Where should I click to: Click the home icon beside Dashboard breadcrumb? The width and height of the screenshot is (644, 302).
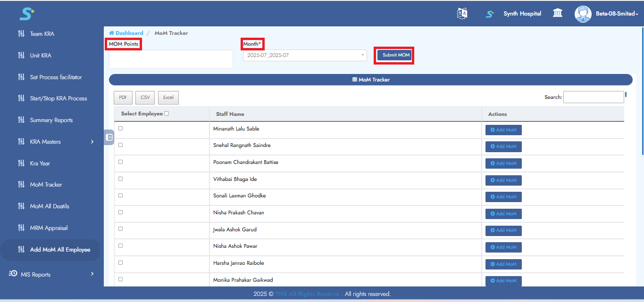(112, 33)
